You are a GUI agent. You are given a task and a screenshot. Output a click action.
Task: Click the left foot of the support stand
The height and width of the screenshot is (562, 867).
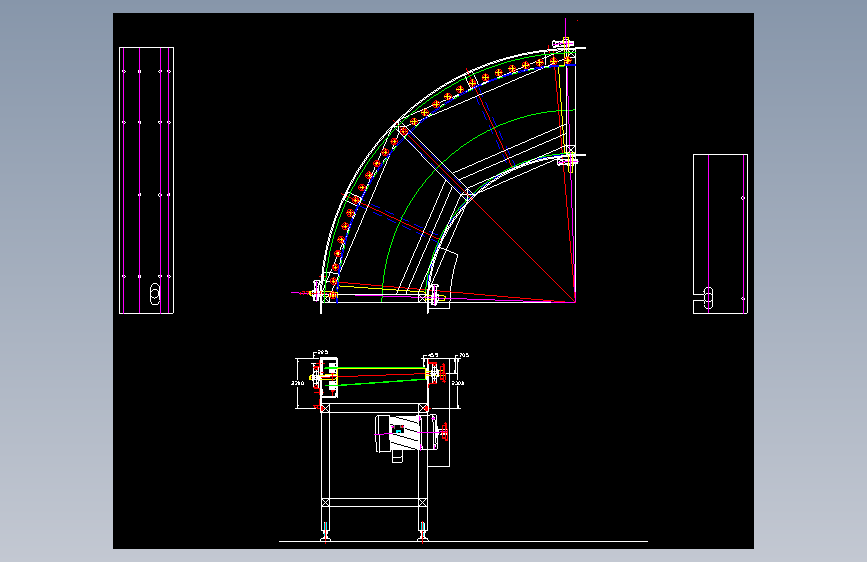tap(325, 533)
